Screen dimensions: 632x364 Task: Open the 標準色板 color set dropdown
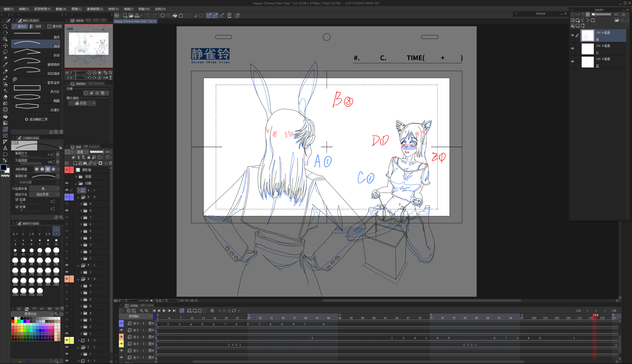[32, 314]
